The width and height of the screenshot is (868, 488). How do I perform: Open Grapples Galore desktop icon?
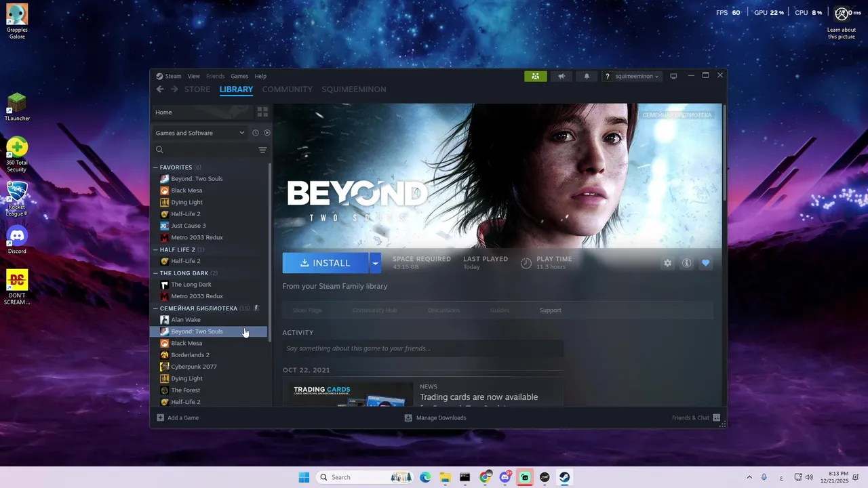point(17,21)
